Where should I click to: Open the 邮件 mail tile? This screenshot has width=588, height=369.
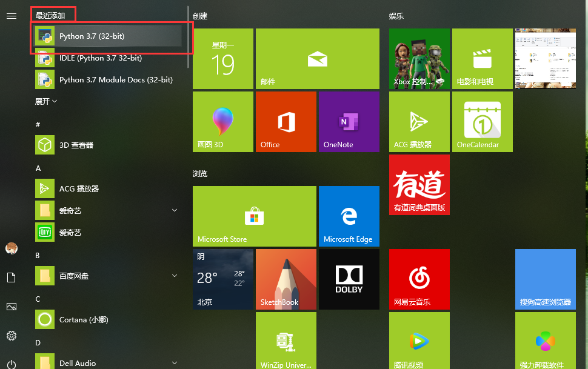pyautogui.click(x=318, y=59)
